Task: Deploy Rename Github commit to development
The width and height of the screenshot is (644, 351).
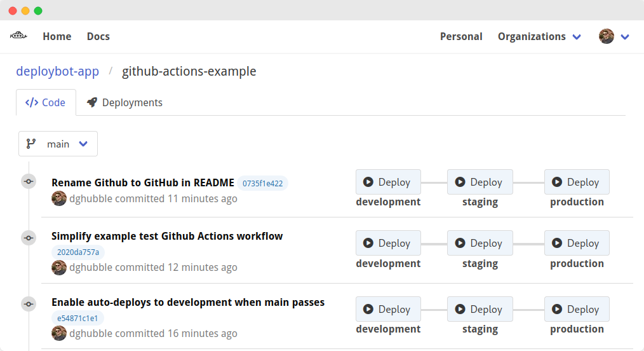Action: (x=388, y=182)
